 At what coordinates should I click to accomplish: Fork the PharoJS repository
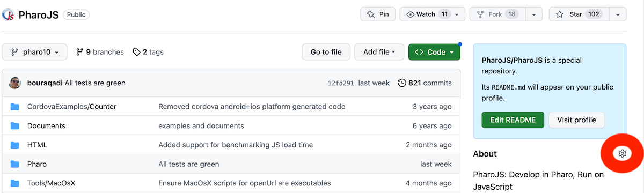[497, 14]
